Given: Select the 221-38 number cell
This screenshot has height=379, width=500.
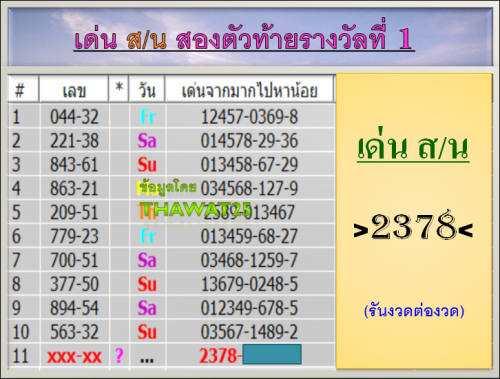Looking at the screenshot, I should pyautogui.click(x=74, y=140).
